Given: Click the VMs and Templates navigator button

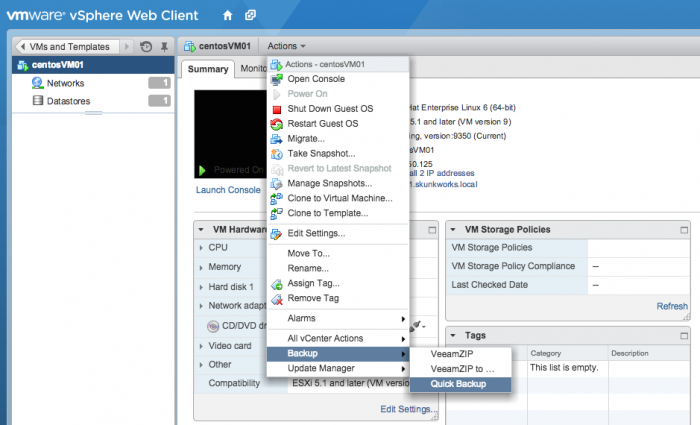Looking at the screenshot, I should click(x=69, y=46).
